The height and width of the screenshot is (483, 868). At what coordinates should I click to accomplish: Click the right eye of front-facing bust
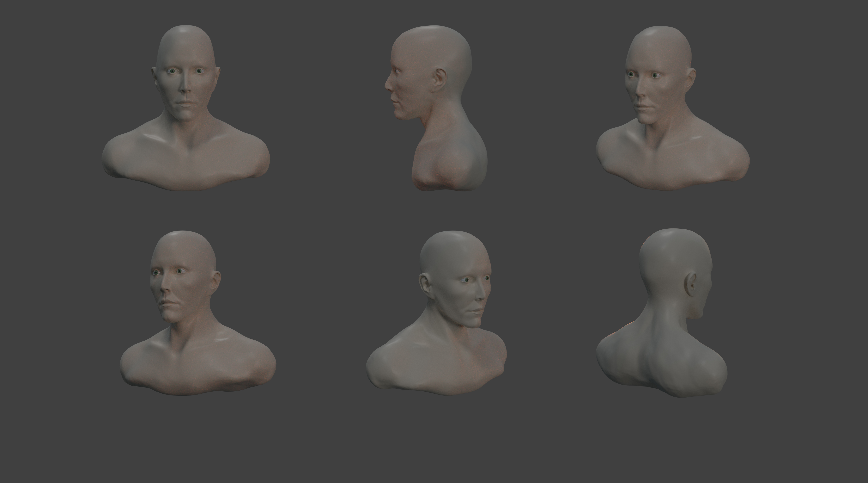pos(199,71)
